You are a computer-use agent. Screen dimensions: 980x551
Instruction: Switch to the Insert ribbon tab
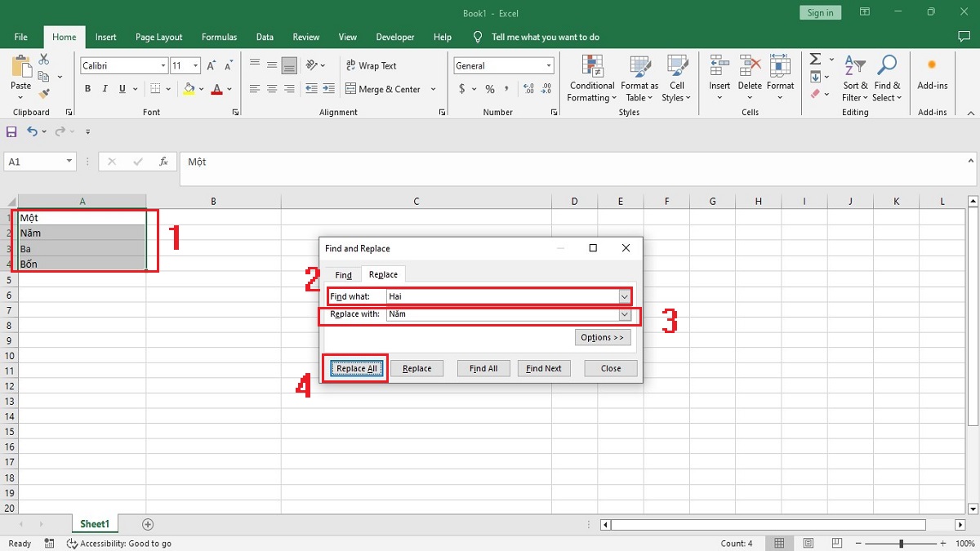pyautogui.click(x=105, y=37)
